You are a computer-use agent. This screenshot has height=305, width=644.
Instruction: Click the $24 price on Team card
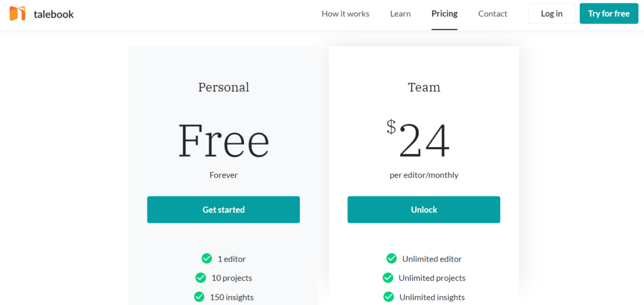point(418,140)
